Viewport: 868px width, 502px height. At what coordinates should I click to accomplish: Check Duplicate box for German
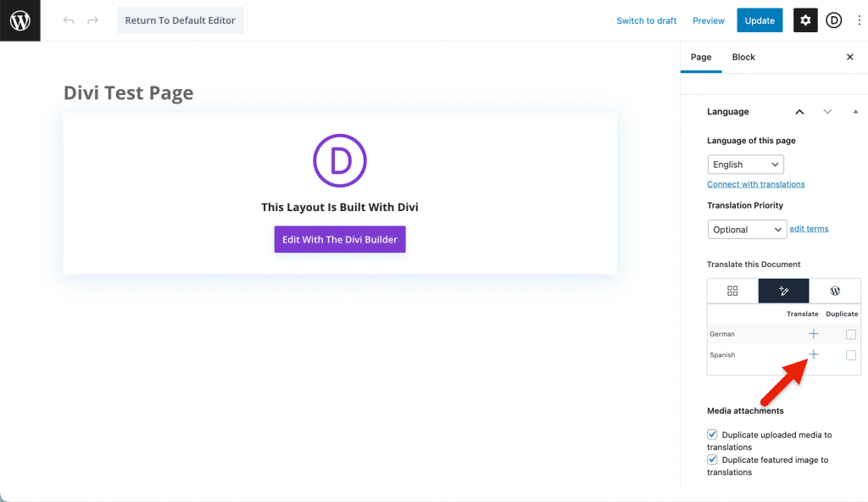click(x=851, y=334)
